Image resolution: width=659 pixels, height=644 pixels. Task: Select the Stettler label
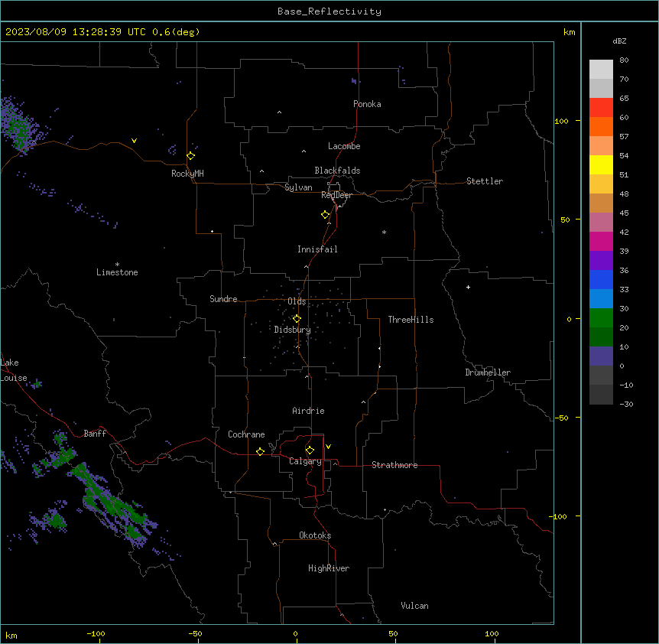click(x=485, y=181)
